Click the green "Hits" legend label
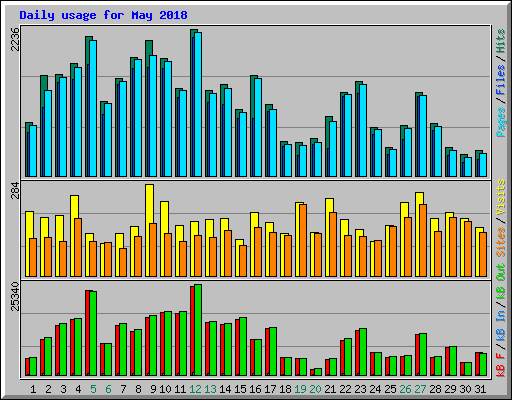Image resolution: width=512 pixels, height=400 pixels. point(501,41)
